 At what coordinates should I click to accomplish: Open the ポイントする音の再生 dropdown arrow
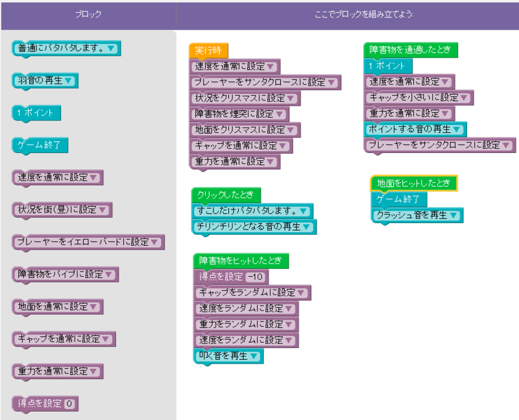click(457, 130)
